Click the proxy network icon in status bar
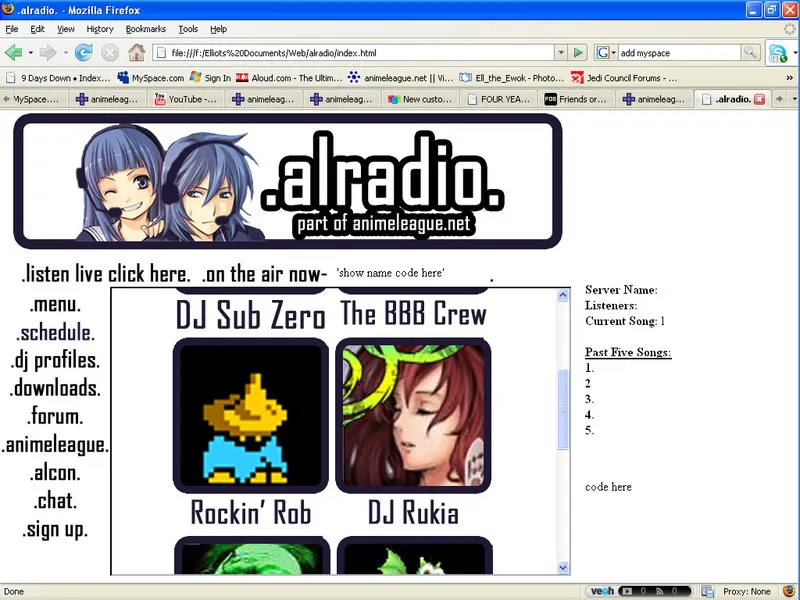Image resolution: width=800 pixels, height=600 pixels. (708, 591)
